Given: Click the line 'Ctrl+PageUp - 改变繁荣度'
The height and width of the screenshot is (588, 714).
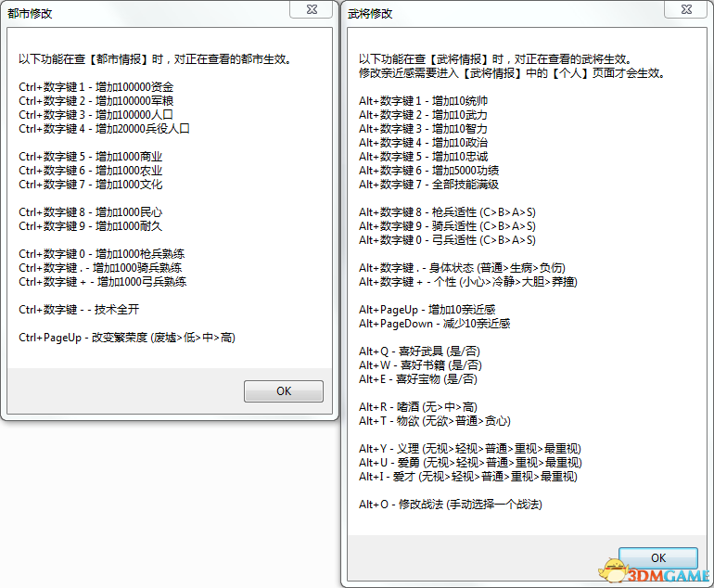Looking at the screenshot, I should 127,338.
